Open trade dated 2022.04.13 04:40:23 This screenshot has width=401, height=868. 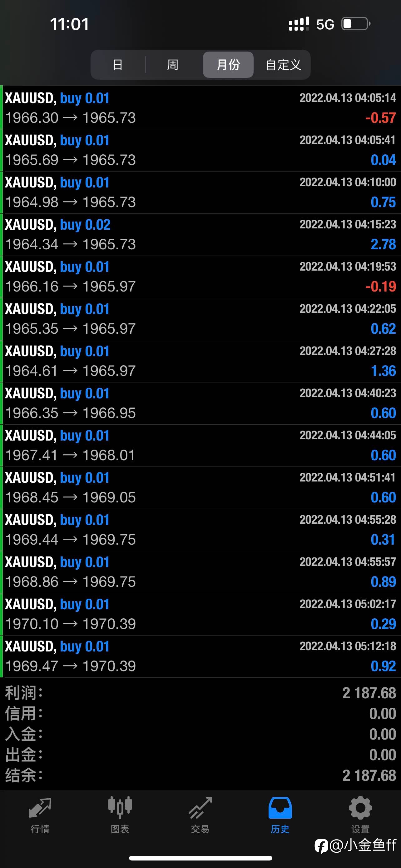pos(200,403)
